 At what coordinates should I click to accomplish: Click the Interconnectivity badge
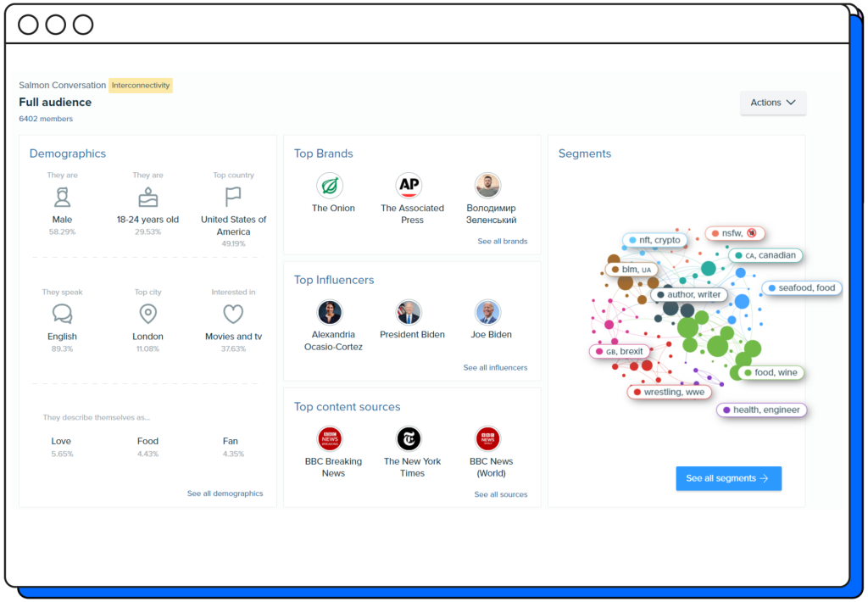point(141,86)
